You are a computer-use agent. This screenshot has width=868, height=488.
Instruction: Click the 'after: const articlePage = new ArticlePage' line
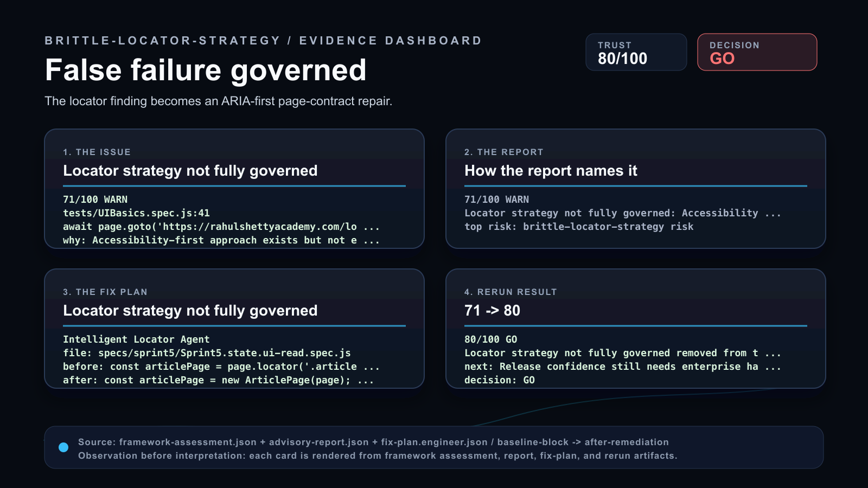tap(218, 380)
